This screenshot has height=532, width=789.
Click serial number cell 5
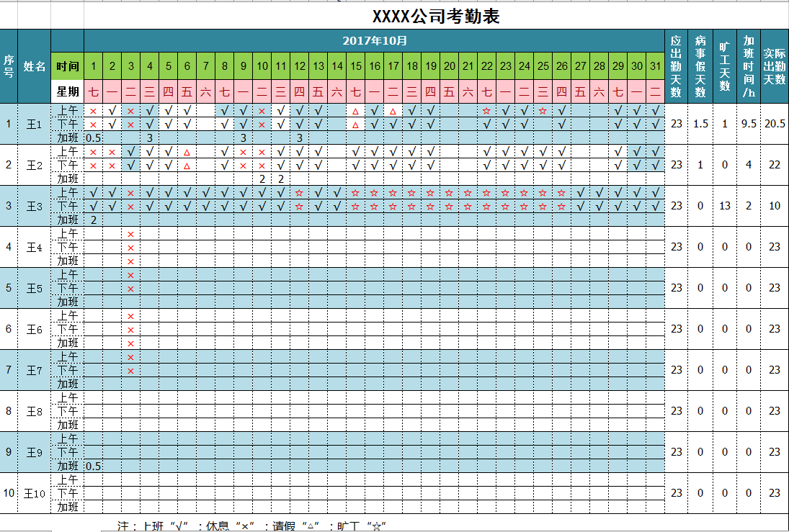click(9, 288)
